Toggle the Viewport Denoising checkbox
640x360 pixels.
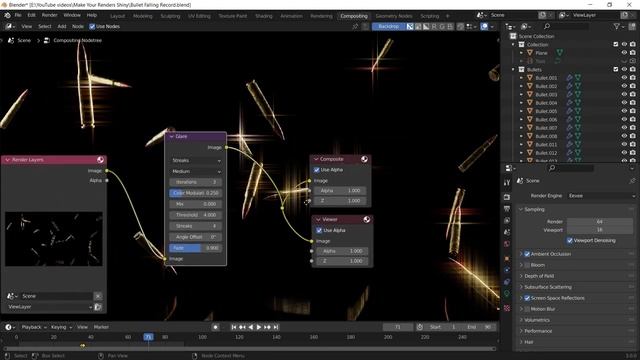[x=570, y=240]
